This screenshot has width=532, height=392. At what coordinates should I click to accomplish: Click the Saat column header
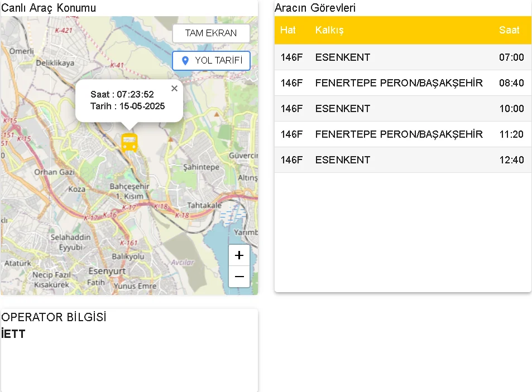[x=509, y=30]
